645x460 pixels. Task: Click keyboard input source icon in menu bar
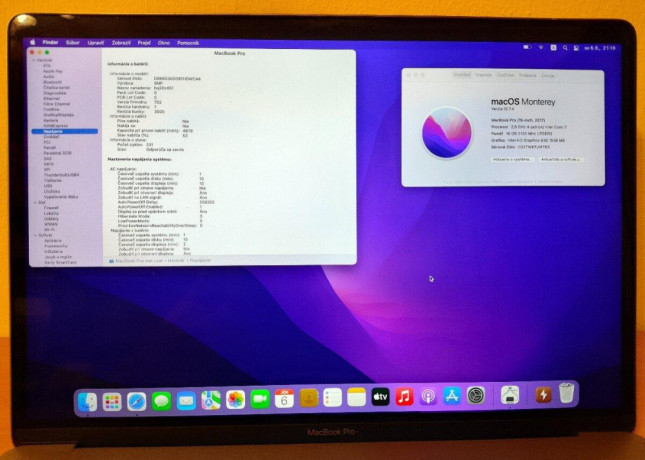pyautogui.click(x=554, y=48)
